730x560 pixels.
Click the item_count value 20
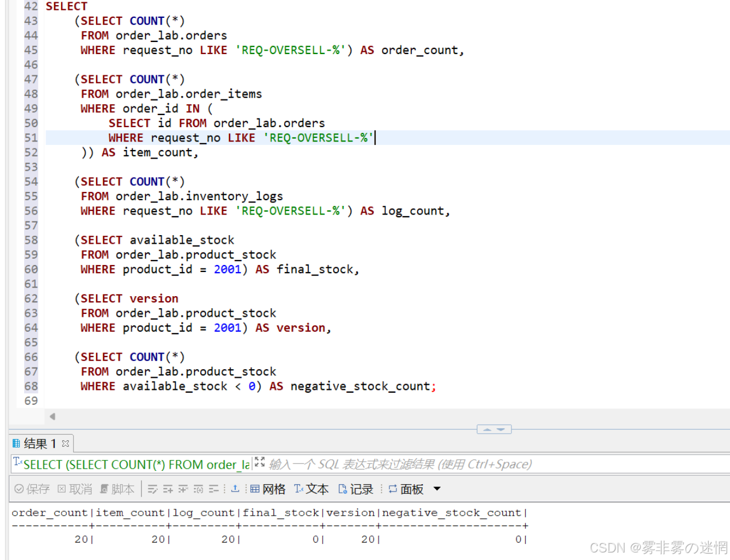tap(158, 539)
